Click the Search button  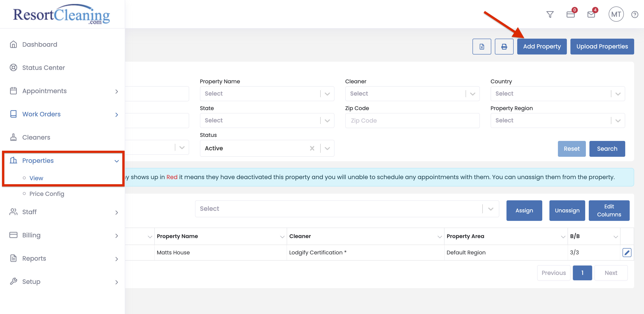click(x=607, y=149)
